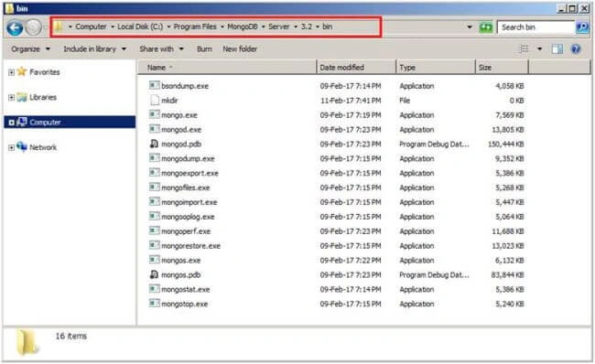The width and height of the screenshot is (595, 364).
Task: Click the mongoperf.exe application icon
Action: (154, 230)
